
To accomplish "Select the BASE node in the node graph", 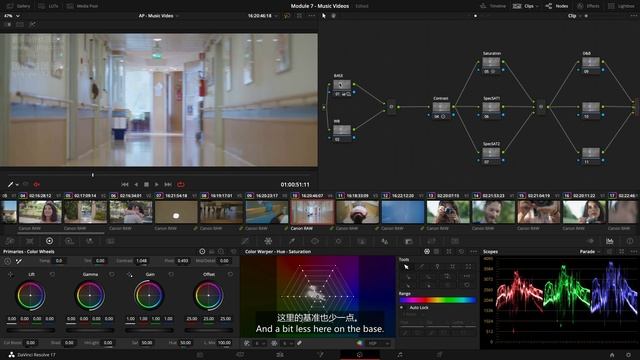I will 342,85.
